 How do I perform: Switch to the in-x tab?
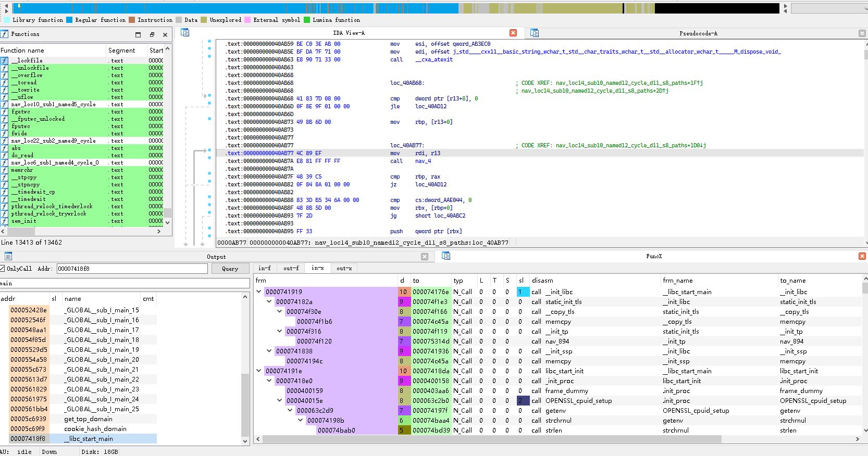(x=318, y=268)
